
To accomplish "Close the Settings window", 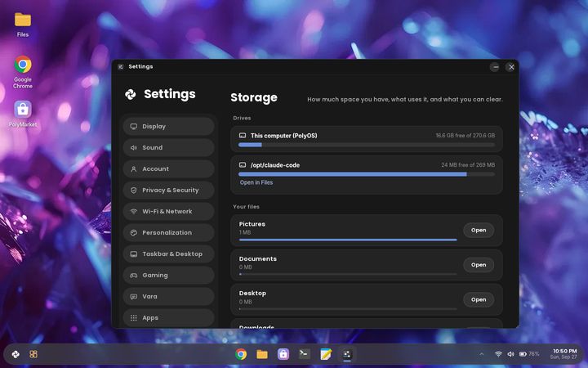I will (511, 67).
